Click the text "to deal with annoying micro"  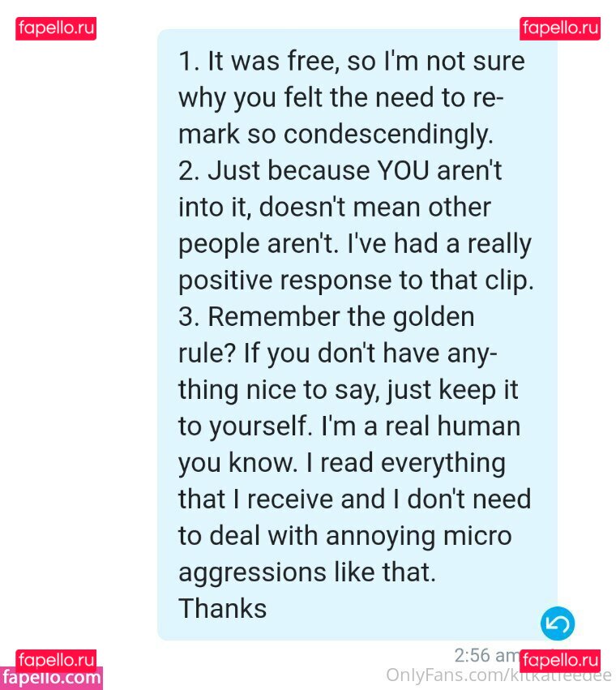pos(345,536)
